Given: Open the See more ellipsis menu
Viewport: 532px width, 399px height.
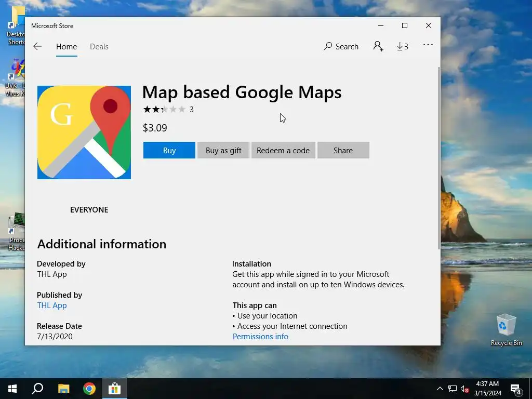Looking at the screenshot, I should pyautogui.click(x=428, y=45).
